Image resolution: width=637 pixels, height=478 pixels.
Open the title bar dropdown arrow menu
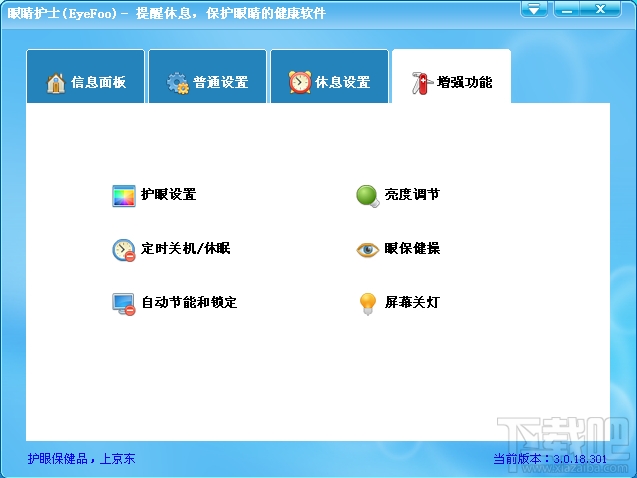tap(534, 9)
